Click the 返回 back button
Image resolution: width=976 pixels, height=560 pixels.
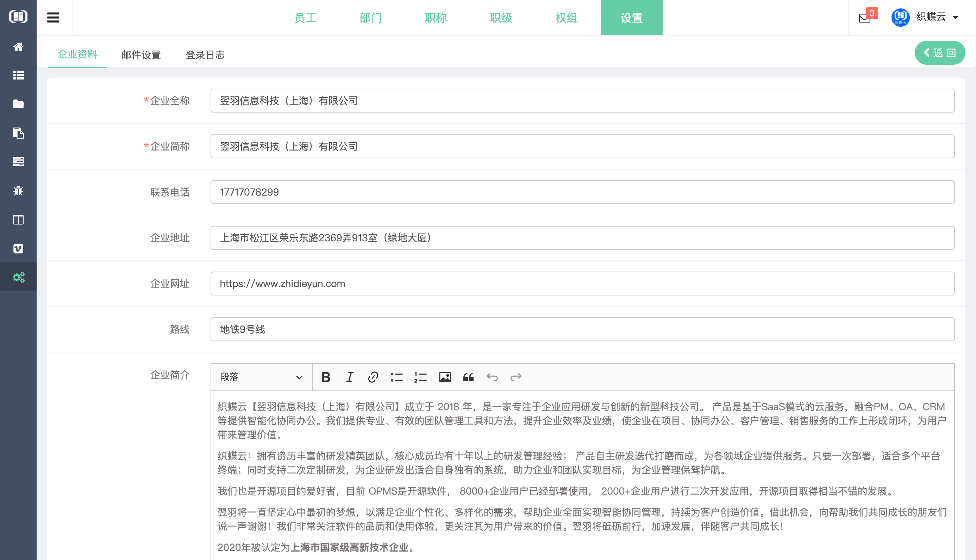[939, 53]
